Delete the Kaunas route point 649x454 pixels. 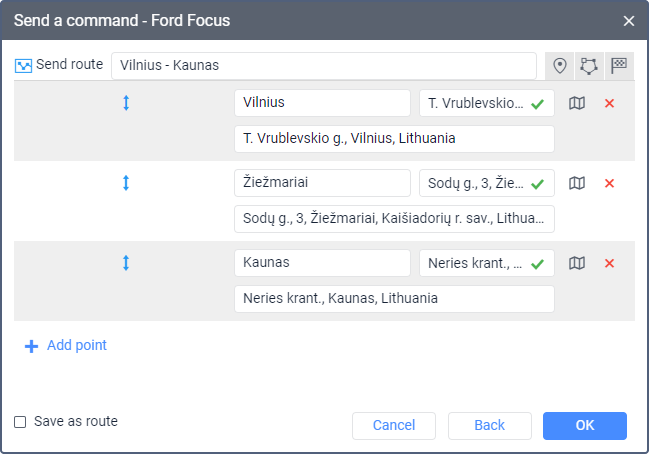pyautogui.click(x=609, y=263)
